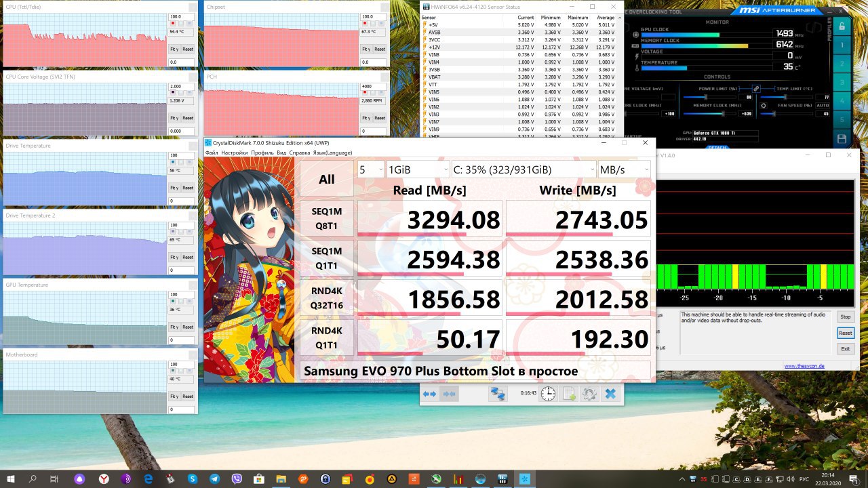This screenshot has width=868, height=488.
Task: Click the Reset button in LatencyMon
Action: [845, 333]
